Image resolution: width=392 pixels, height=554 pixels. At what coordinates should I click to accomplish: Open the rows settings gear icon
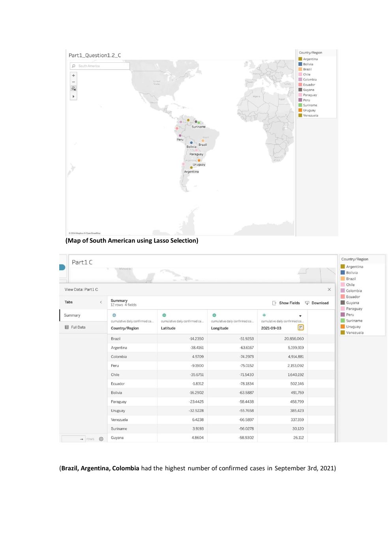point(101,439)
